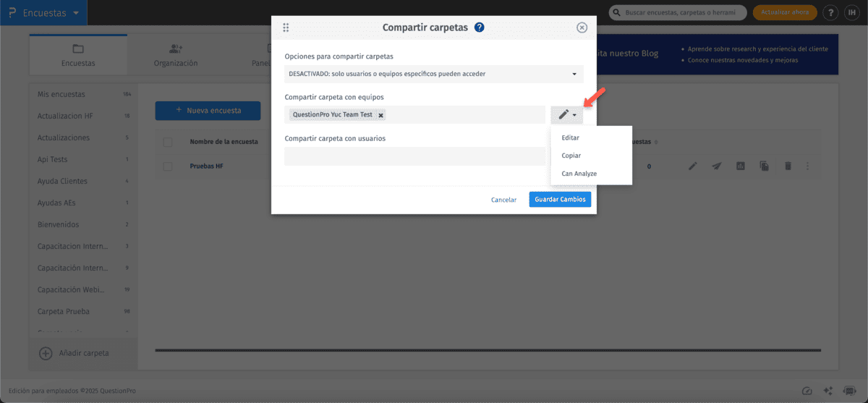868x403 pixels.
Task: Open Pruebas HF more options dots
Action: pos(808,166)
